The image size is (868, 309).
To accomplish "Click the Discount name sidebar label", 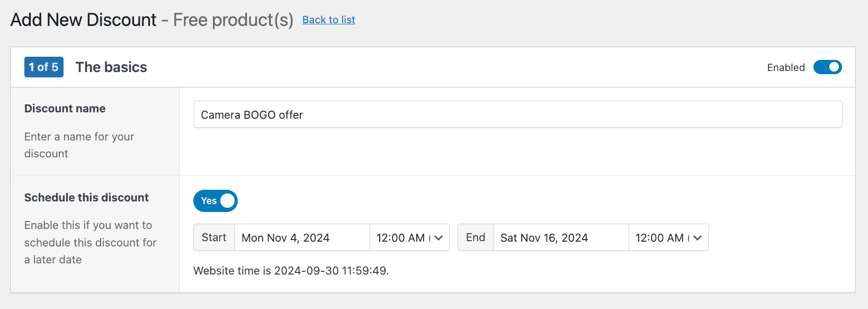I will (65, 108).
